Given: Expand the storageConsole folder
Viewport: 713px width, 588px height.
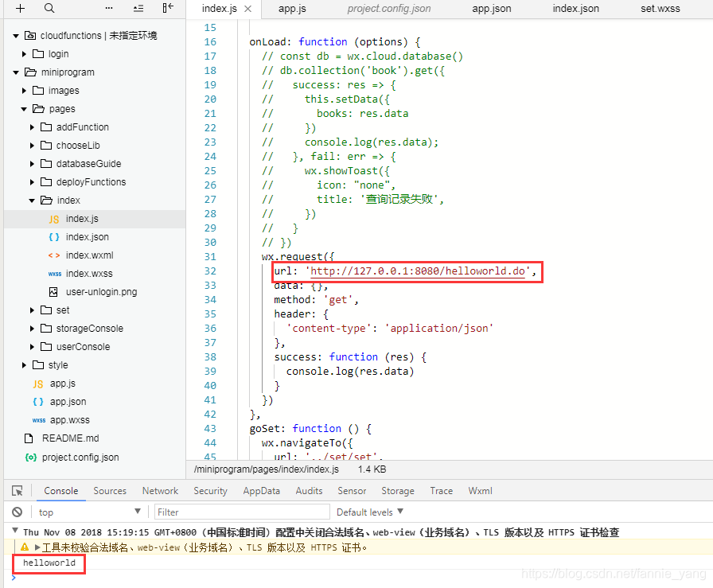Looking at the screenshot, I should tap(32, 329).
